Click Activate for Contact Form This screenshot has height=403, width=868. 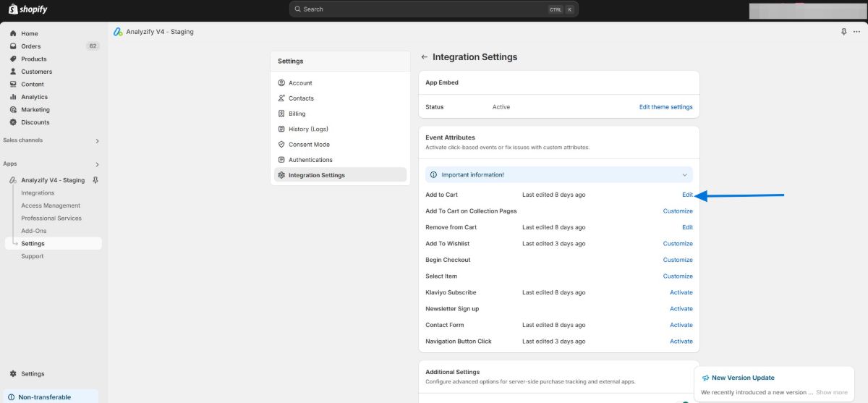681,325
